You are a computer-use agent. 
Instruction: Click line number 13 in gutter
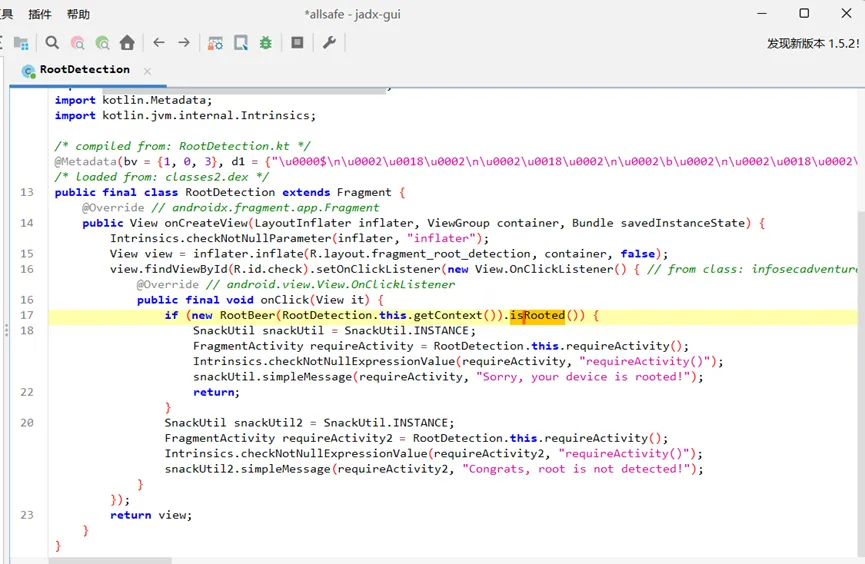click(x=26, y=192)
